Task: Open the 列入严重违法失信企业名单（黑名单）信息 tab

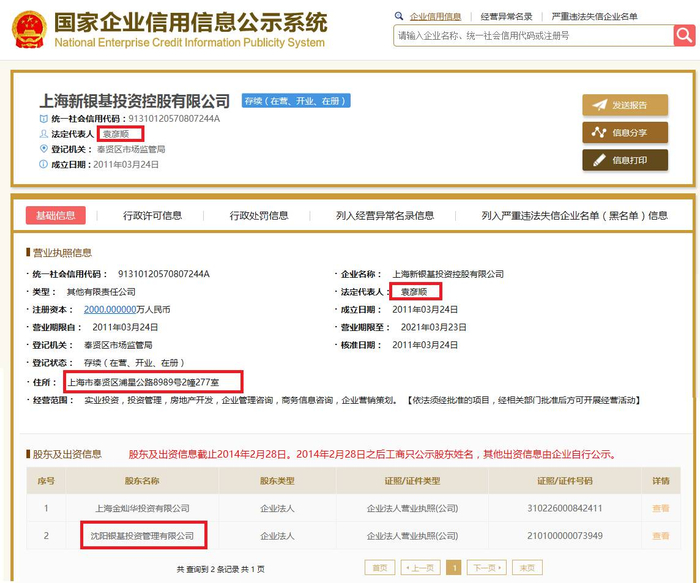Action: [x=575, y=216]
